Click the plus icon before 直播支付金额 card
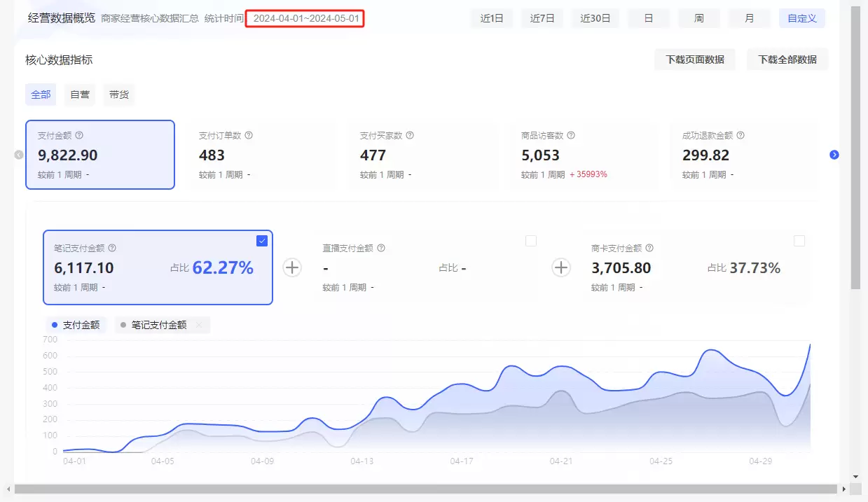The height and width of the screenshot is (502, 868). [292, 267]
